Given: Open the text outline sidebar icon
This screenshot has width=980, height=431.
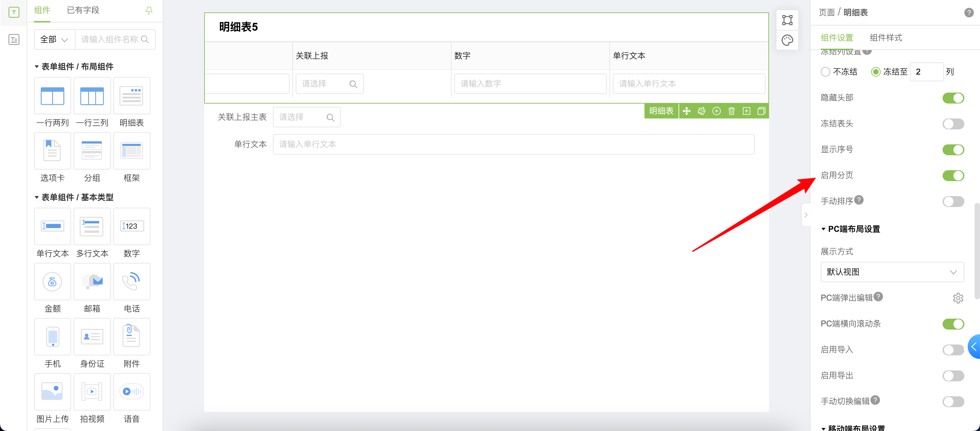Looking at the screenshot, I should pyautogui.click(x=14, y=39).
